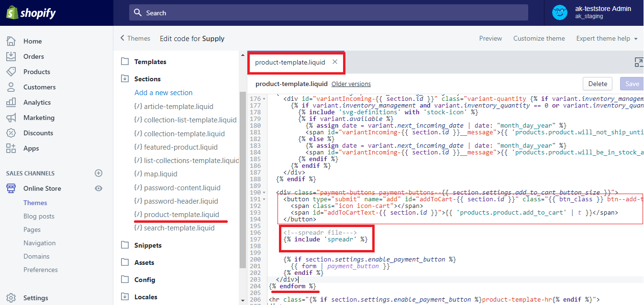Click the Preview link
This screenshot has height=305, width=644.
pyautogui.click(x=490, y=38)
